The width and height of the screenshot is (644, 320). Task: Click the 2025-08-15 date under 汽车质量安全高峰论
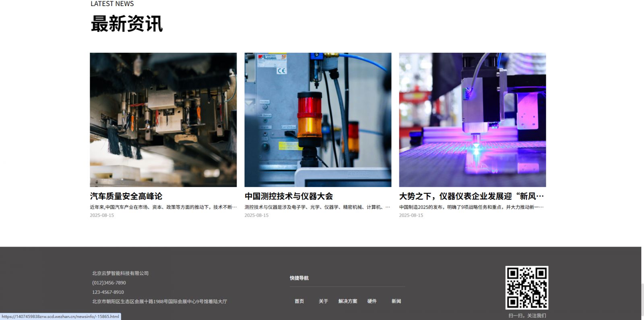tap(102, 215)
